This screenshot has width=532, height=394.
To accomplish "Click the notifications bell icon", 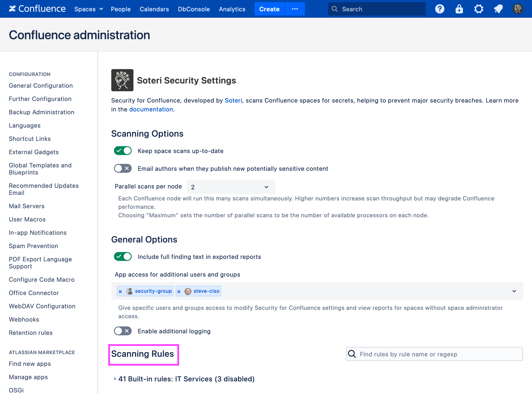I will [x=498, y=9].
